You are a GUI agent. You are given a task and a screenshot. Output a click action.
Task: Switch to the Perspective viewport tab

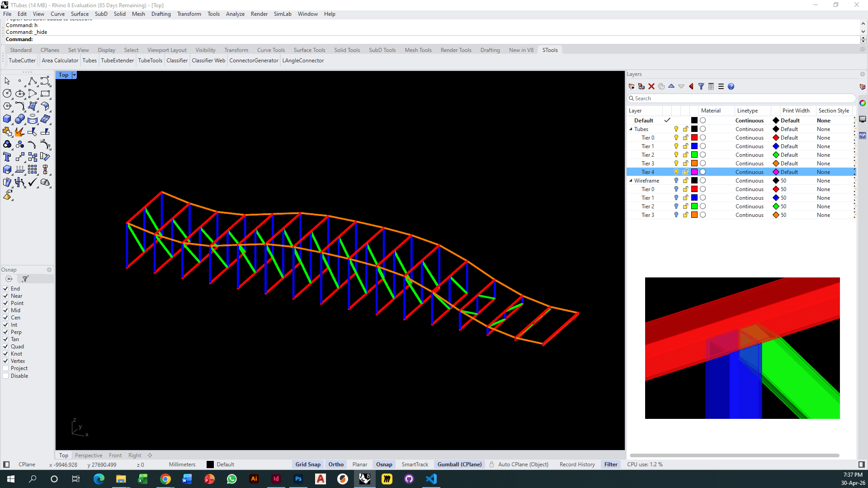pos(89,455)
